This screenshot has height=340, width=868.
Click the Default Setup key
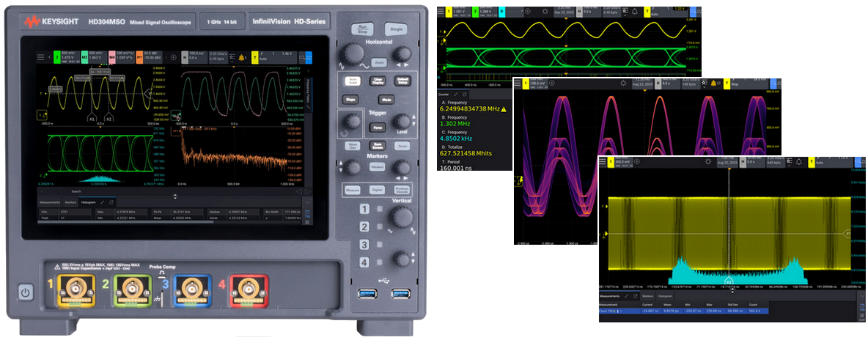pyautogui.click(x=402, y=81)
